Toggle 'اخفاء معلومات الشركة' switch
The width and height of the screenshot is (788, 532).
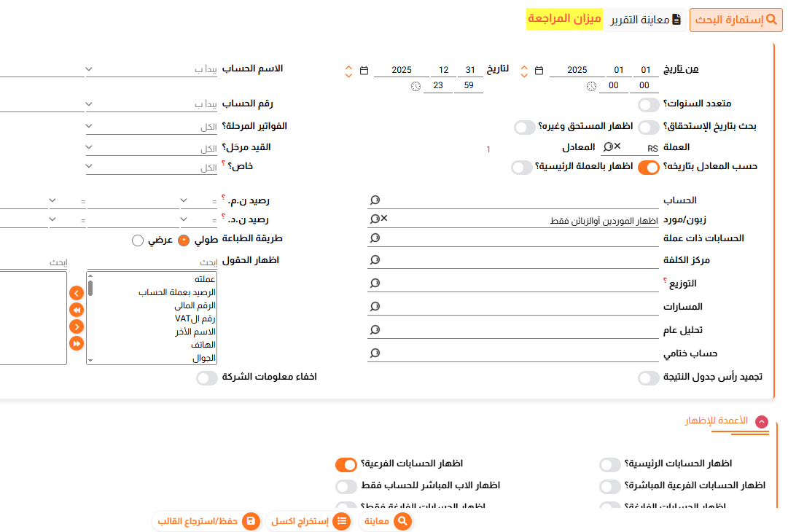coord(207,378)
